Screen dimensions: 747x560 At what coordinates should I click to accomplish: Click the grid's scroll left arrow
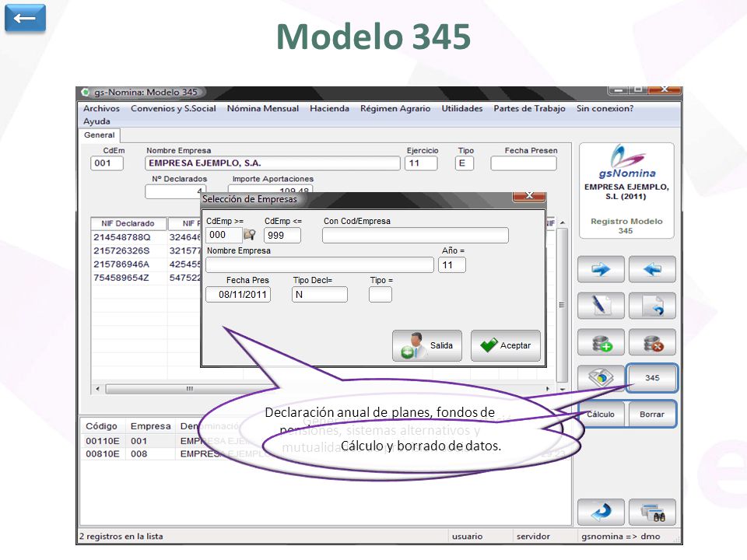coord(97,389)
